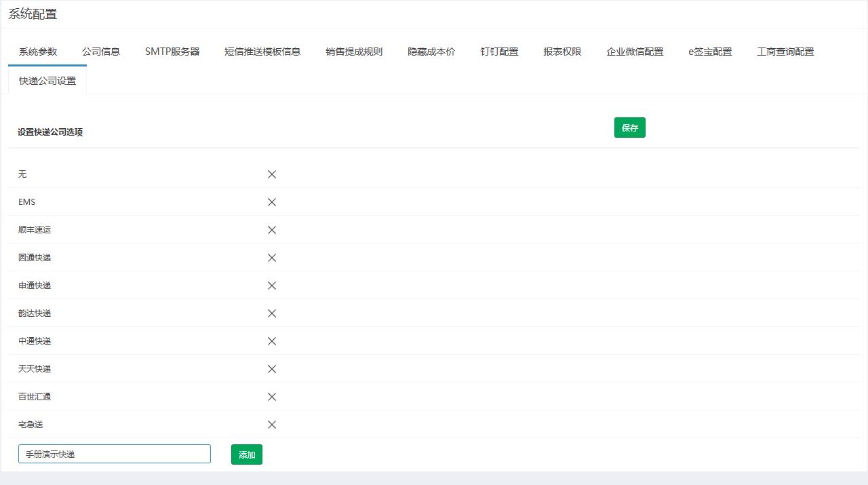
Task: Click the 百世汇通 entry text
Action: [35, 397]
